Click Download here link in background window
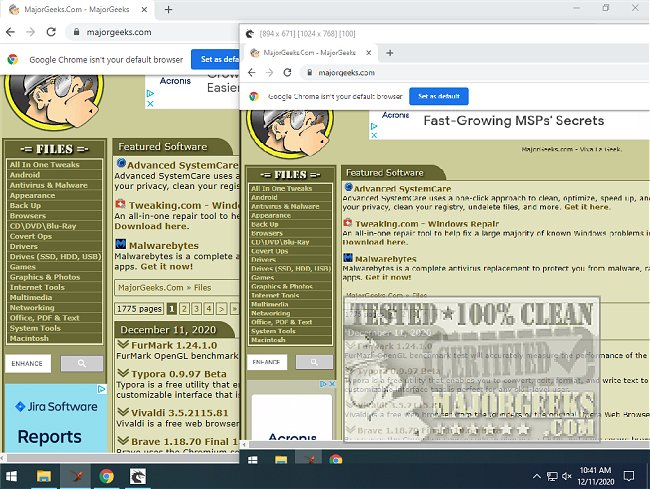 click(x=152, y=226)
